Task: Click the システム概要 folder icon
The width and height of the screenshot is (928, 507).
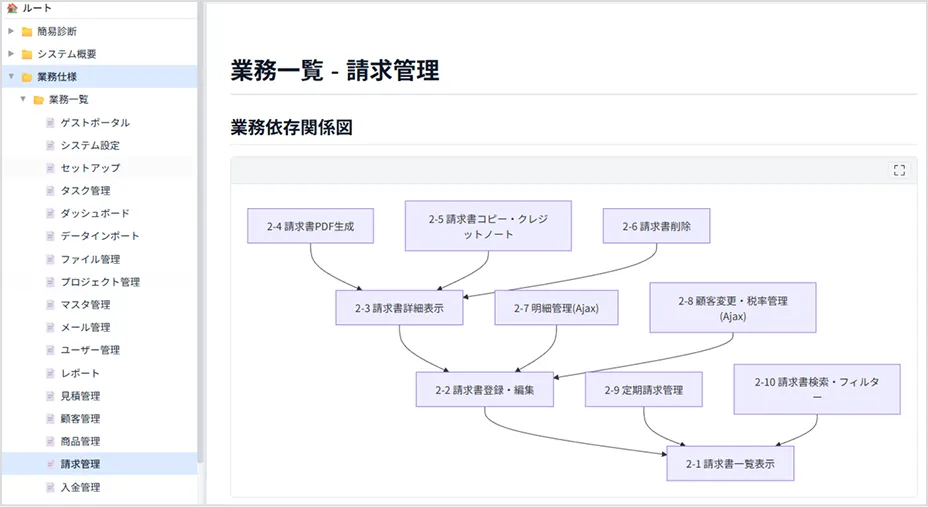Action: click(x=27, y=54)
